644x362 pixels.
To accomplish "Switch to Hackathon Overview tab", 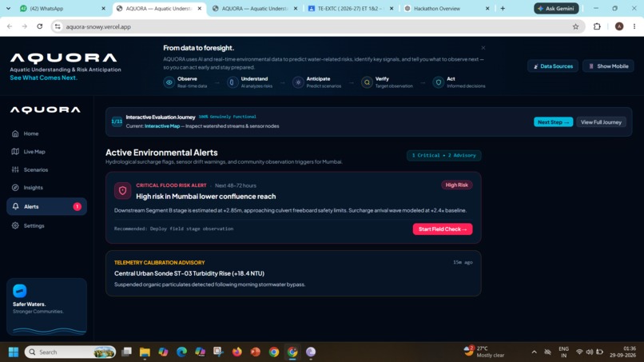I will coord(447,8).
